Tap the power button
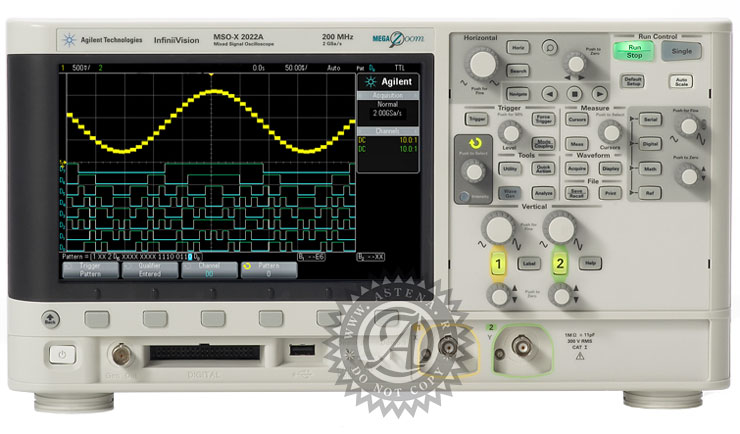 pyautogui.click(x=62, y=354)
